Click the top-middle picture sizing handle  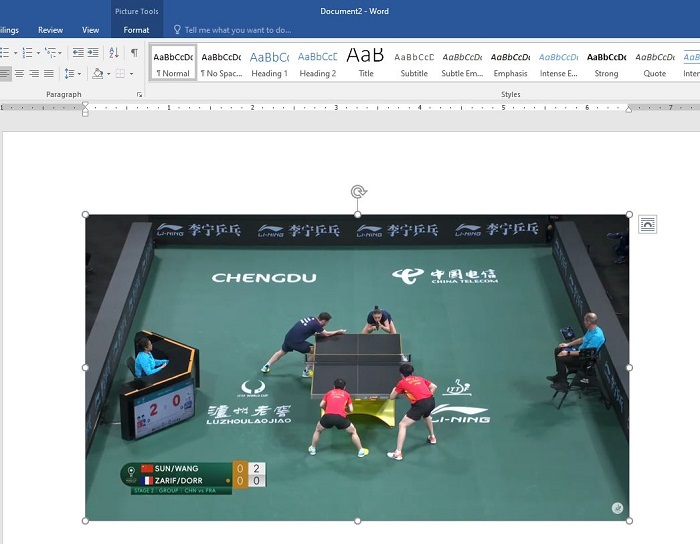(357, 215)
